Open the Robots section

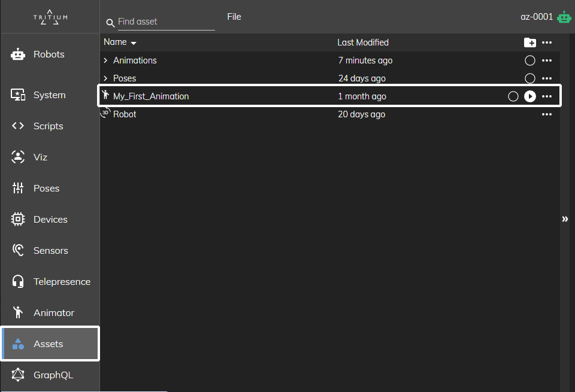50,54
